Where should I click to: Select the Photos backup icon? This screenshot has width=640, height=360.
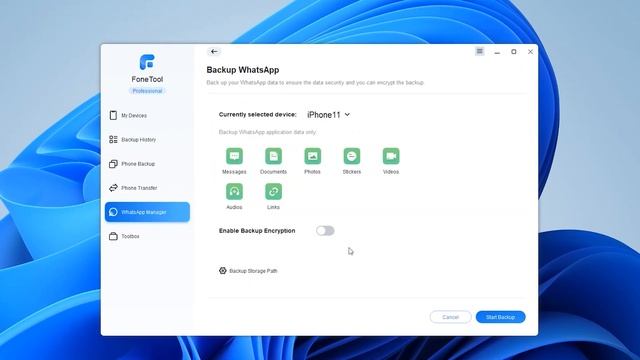click(313, 156)
